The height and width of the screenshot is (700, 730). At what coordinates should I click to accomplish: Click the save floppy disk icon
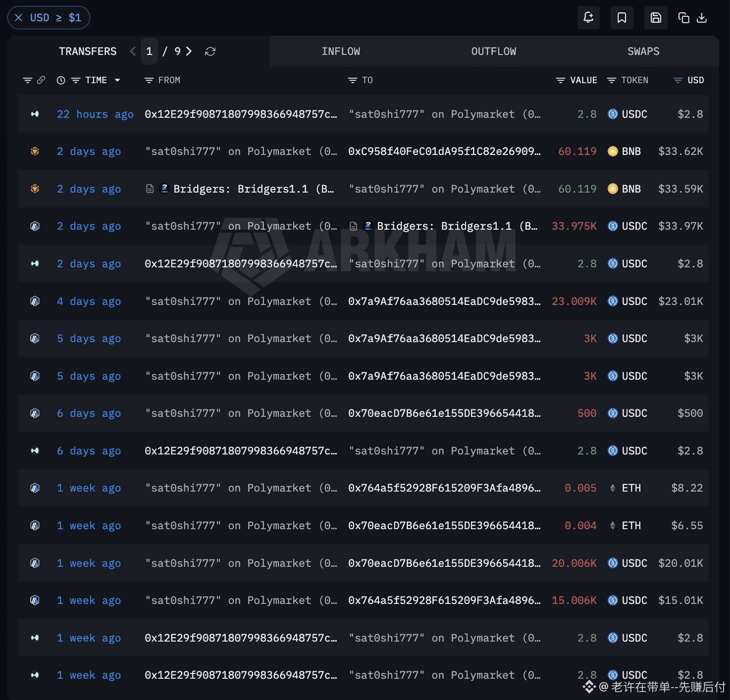point(656,18)
